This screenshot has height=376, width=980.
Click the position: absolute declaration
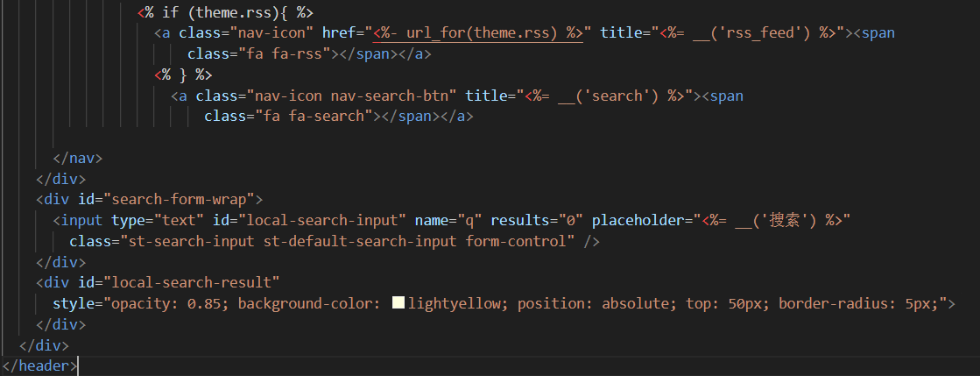click(x=593, y=304)
